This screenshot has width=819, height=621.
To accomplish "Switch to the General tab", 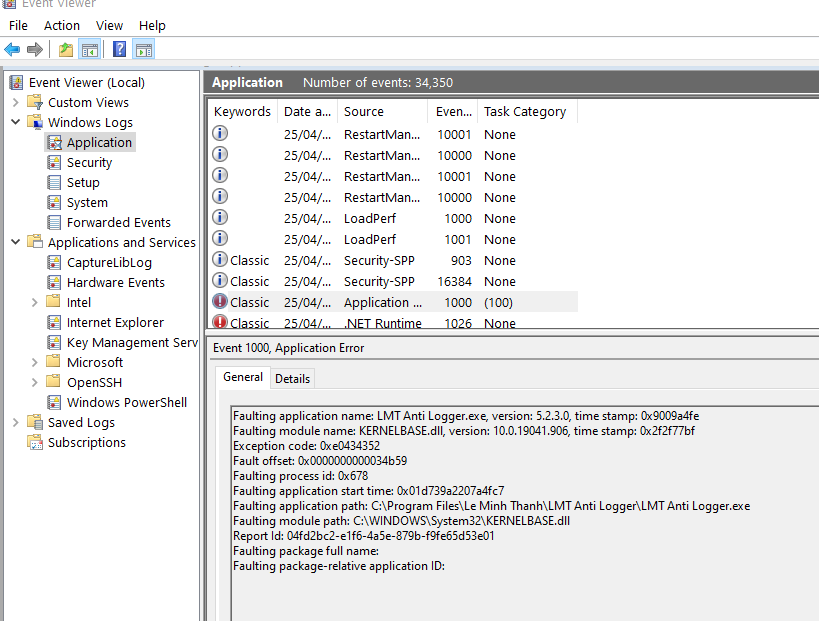I will click(x=243, y=377).
